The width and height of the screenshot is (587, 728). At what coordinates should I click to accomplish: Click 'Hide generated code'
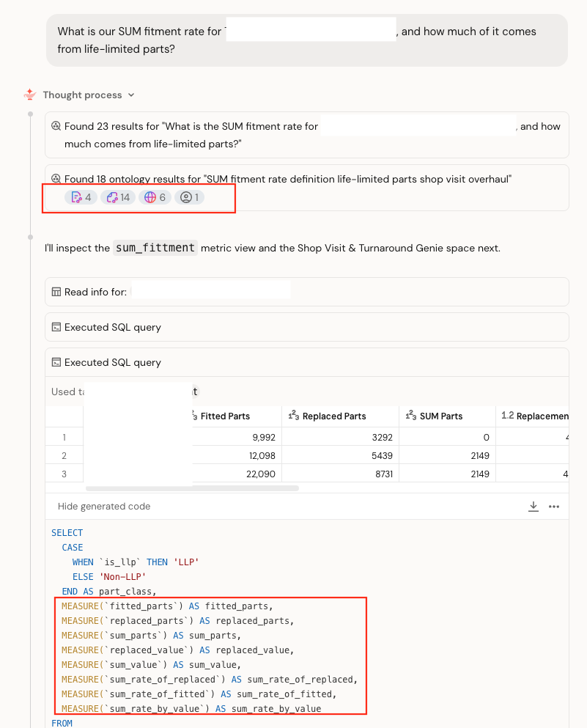coord(104,506)
